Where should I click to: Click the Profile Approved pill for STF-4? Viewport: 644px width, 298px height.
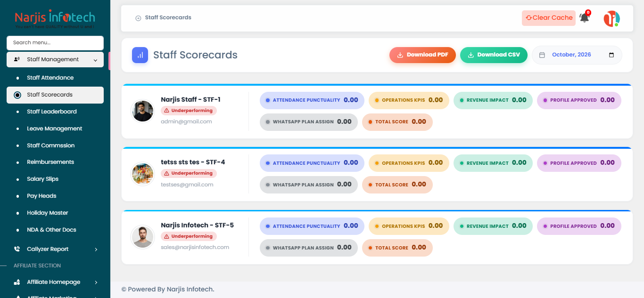579,163
